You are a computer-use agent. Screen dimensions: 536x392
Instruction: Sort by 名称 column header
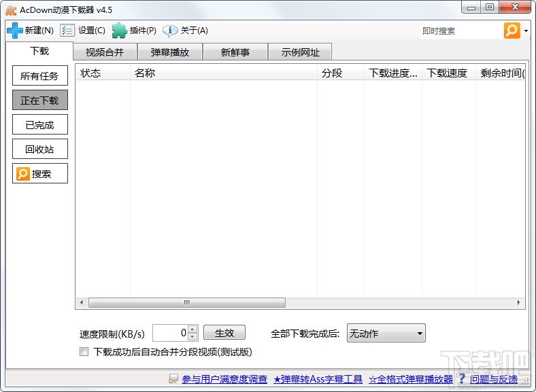click(x=224, y=73)
